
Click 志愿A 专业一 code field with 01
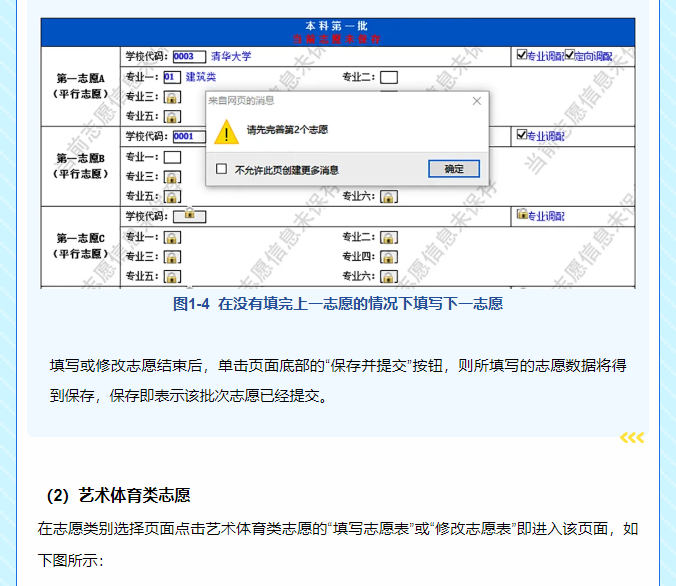pyautogui.click(x=172, y=77)
